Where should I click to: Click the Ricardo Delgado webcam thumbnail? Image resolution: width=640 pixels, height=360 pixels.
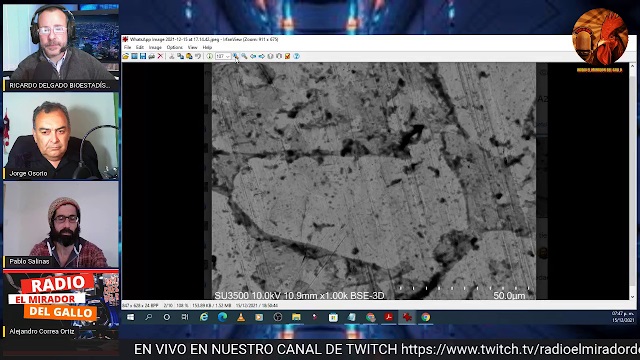click(x=61, y=47)
